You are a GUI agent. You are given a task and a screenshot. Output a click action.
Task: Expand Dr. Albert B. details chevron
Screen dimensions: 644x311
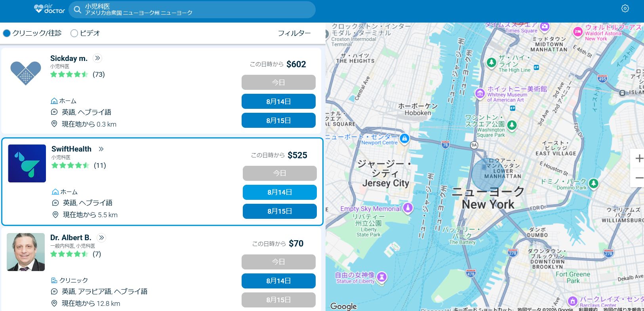tap(102, 238)
